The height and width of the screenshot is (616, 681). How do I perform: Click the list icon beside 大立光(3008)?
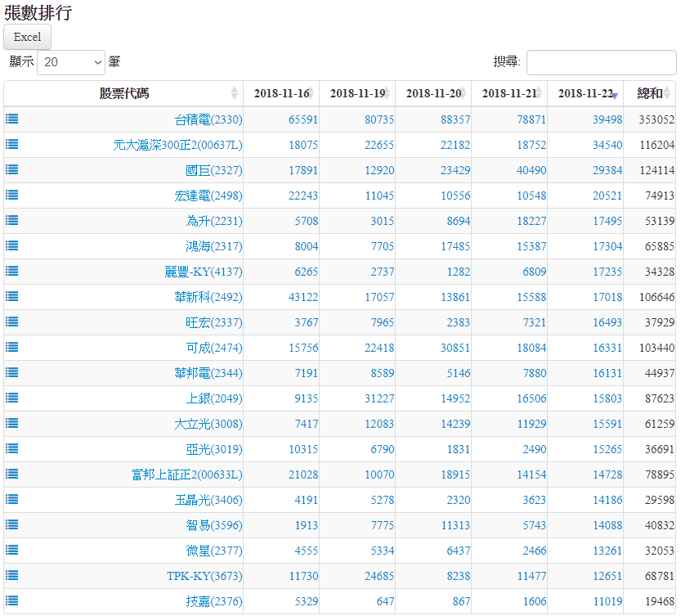coord(12,423)
